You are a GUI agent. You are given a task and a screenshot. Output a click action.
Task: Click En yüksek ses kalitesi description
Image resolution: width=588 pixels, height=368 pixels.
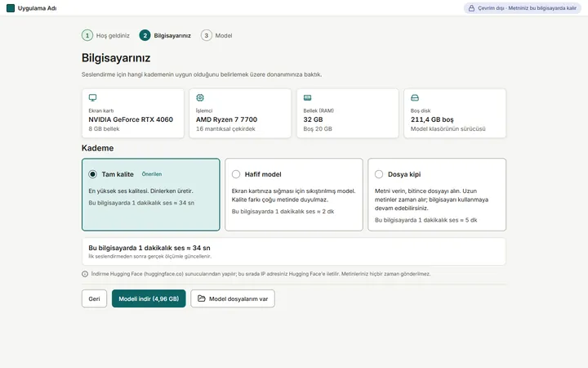pos(140,191)
